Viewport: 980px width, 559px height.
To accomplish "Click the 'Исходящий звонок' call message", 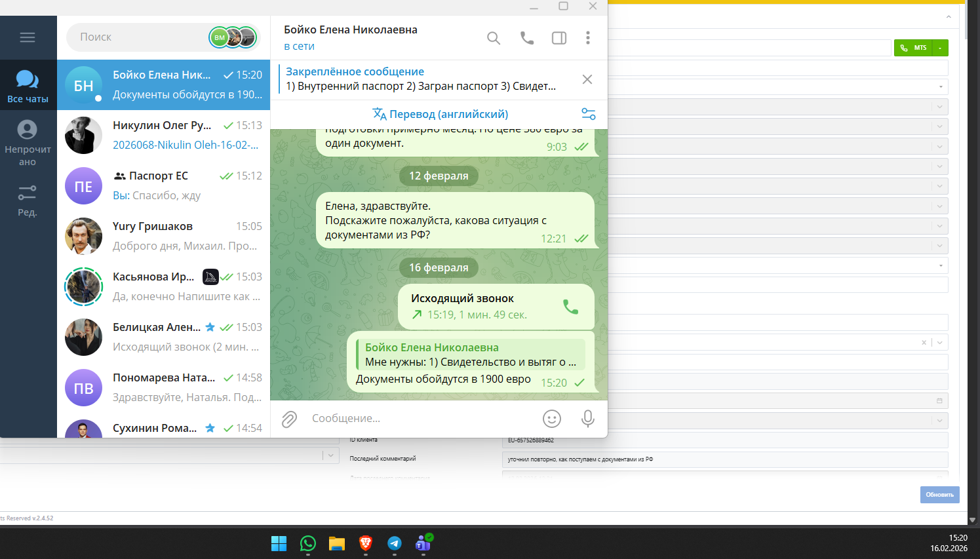I will tap(496, 307).
